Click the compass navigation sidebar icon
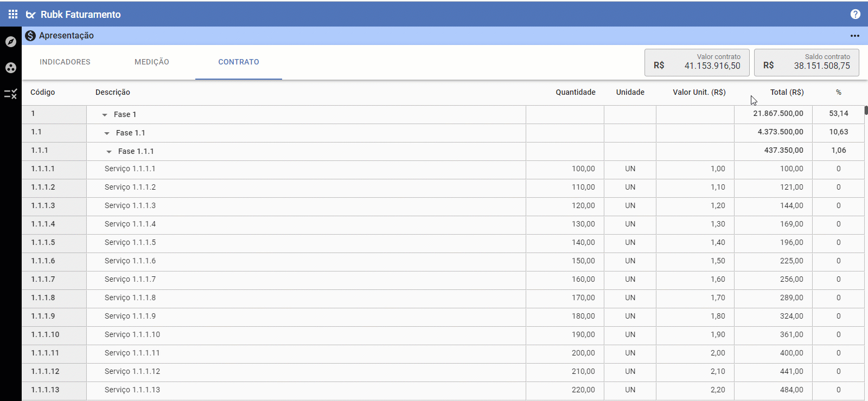 coord(11,42)
